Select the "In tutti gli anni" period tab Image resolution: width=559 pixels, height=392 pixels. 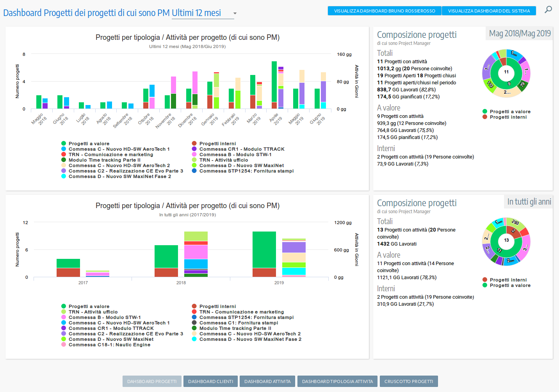pos(528,201)
